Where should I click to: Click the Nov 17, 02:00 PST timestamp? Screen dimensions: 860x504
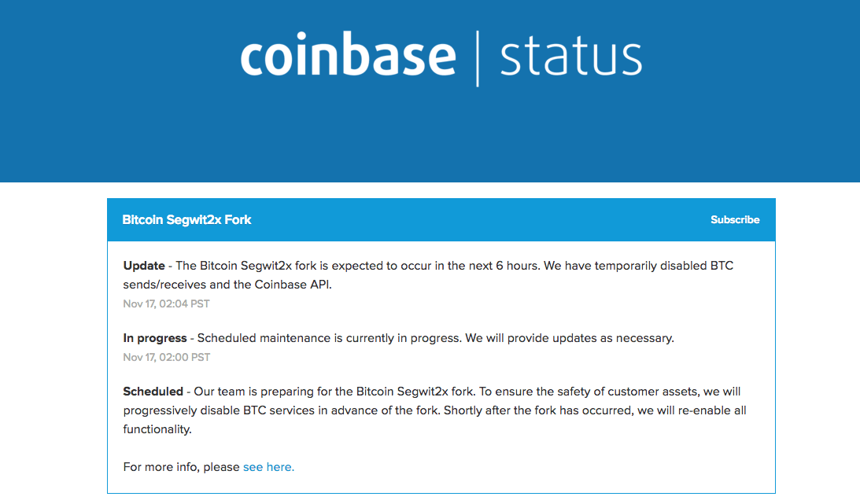[x=167, y=357]
